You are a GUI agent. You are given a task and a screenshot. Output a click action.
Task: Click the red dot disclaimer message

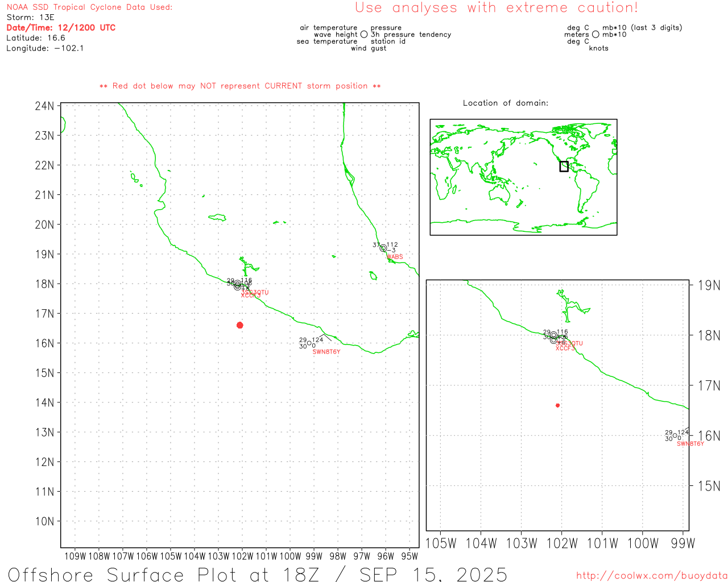tap(240, 86)
